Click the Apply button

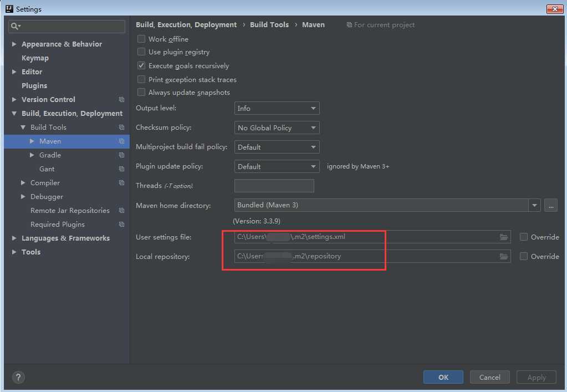click(537, 377)
